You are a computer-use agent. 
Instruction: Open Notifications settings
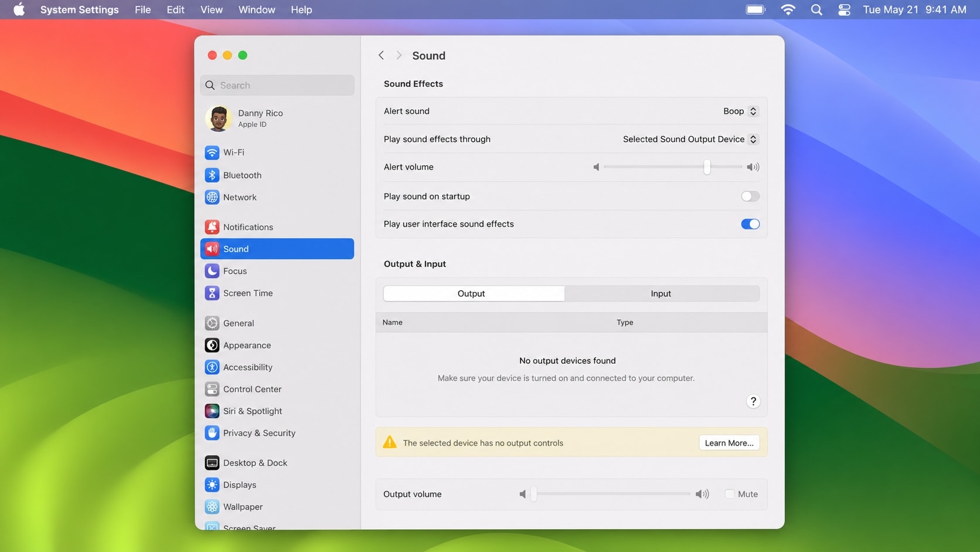(x=277, y=227)
